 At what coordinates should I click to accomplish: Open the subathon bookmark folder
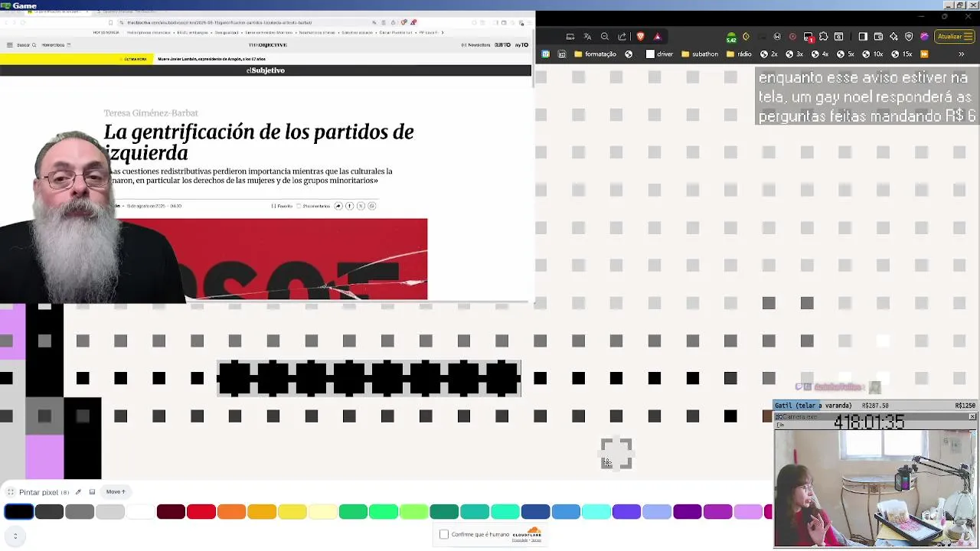point(700,54)
